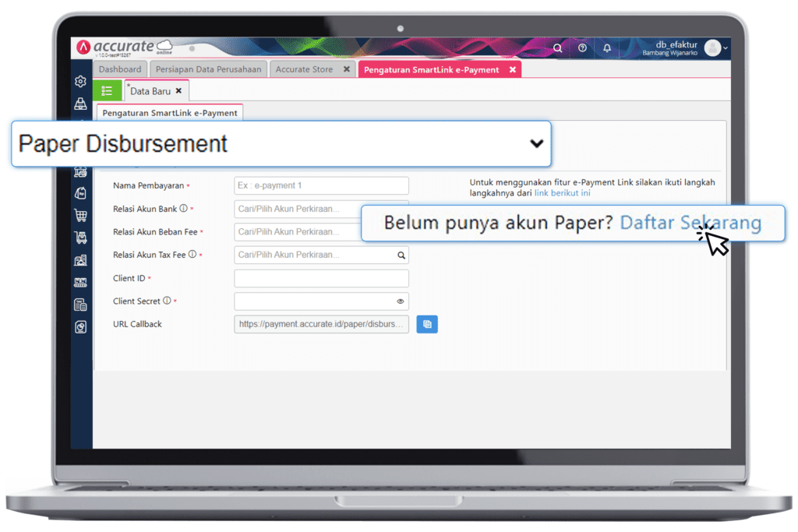Click the "Bambang Wijanarko" user name
Image resolution: width=798 pixels, height=532 pixels.
pyautogui.click(x=669, y=53)
